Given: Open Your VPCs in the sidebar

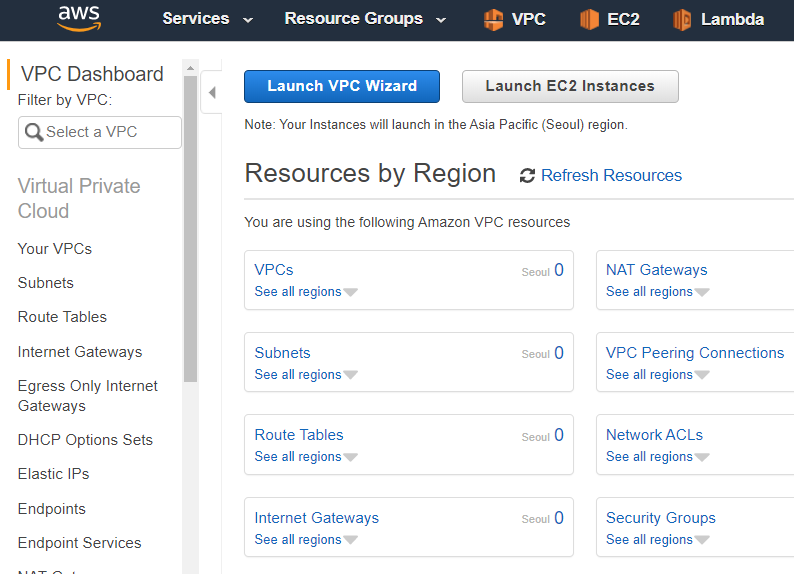Looking at the screenshot, I should (x=55, y=249).
